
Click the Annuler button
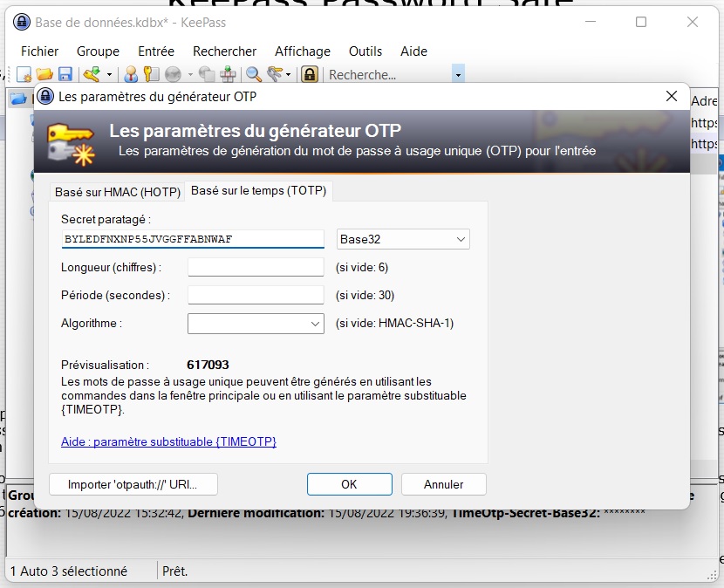pyautogui.click(x=443, y=484)
